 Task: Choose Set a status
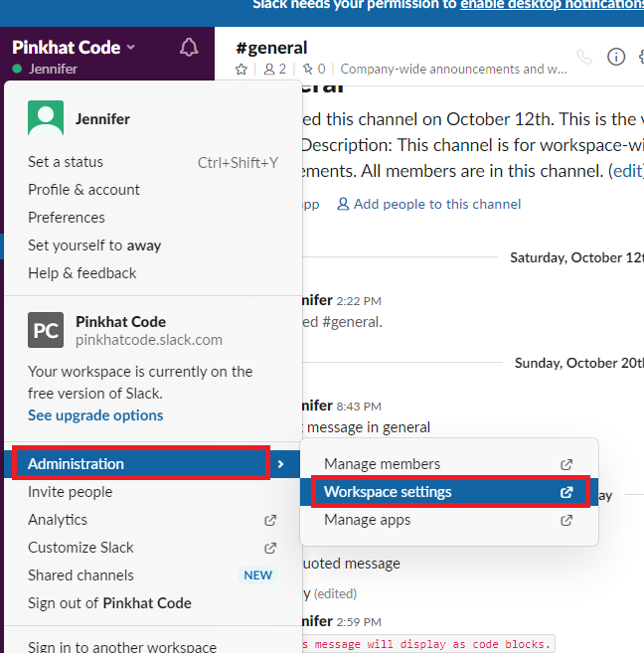tap(153, 162)
